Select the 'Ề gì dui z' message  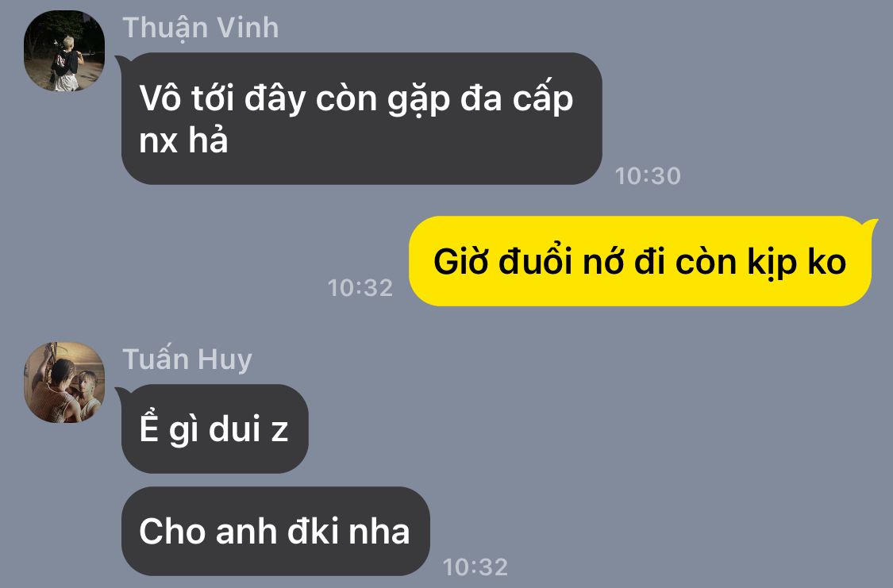[x=214, y=429]
